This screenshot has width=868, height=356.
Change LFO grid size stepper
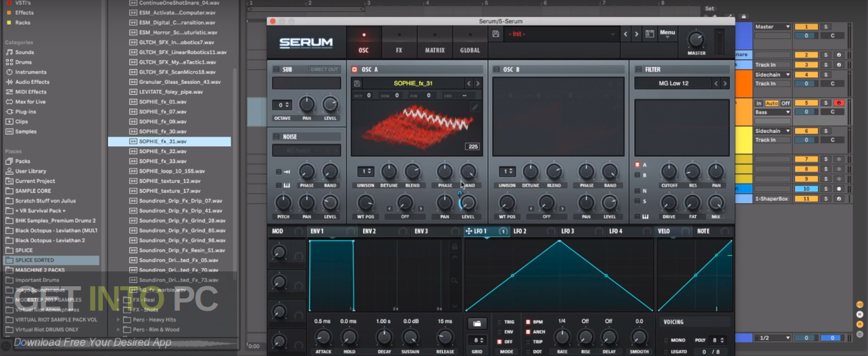click(x=477, y=340)
